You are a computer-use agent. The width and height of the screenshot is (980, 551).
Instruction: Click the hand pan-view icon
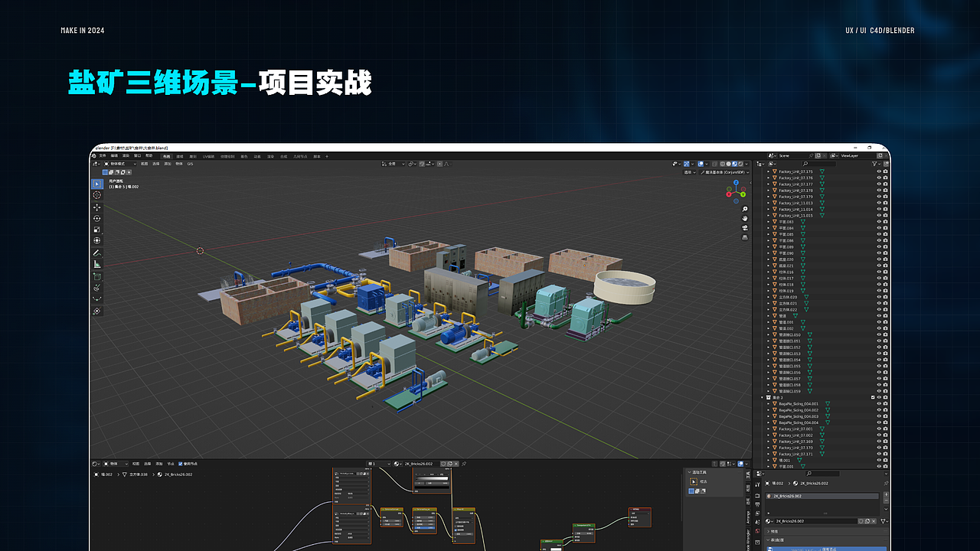pos(745,218)
